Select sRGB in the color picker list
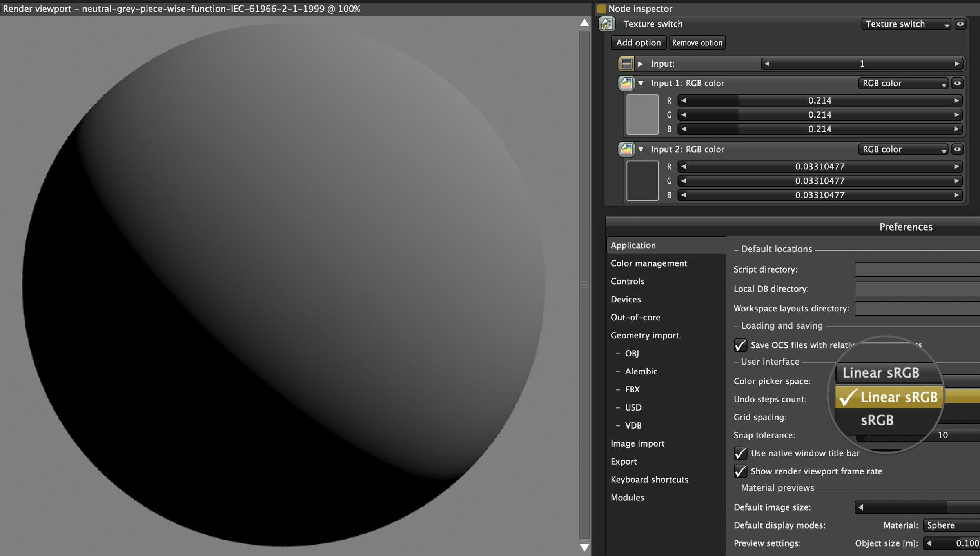Image resolution: width=980 pixels, height=556 pixels. point(877,420)
